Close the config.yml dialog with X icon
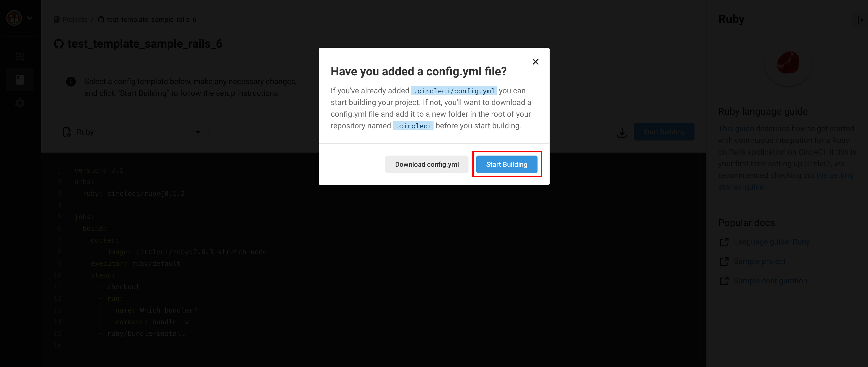This screenshot has width=868, height=367. (535, 62)
